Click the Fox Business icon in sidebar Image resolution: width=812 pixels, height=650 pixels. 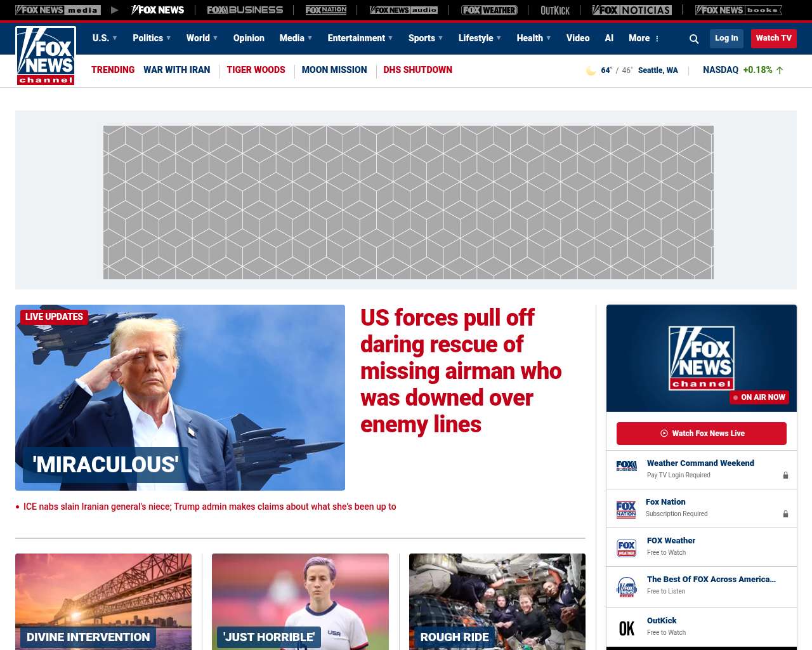coord(626,466)
